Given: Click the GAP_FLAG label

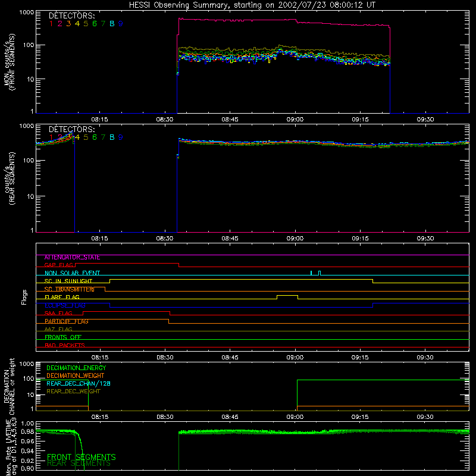Looking at the screenshot, I should click(59, 265).
